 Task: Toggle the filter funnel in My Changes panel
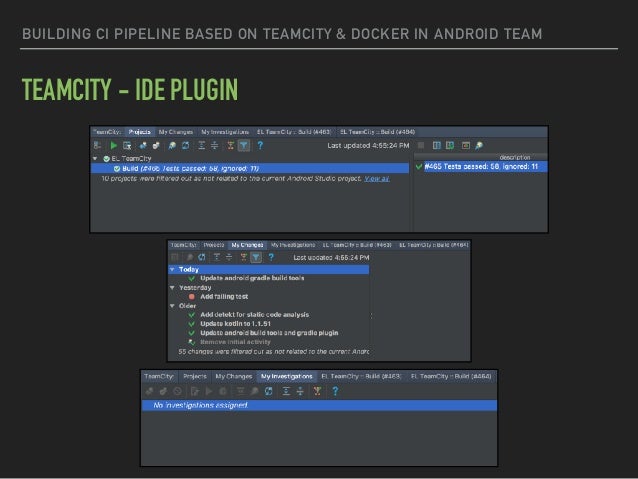256,257
